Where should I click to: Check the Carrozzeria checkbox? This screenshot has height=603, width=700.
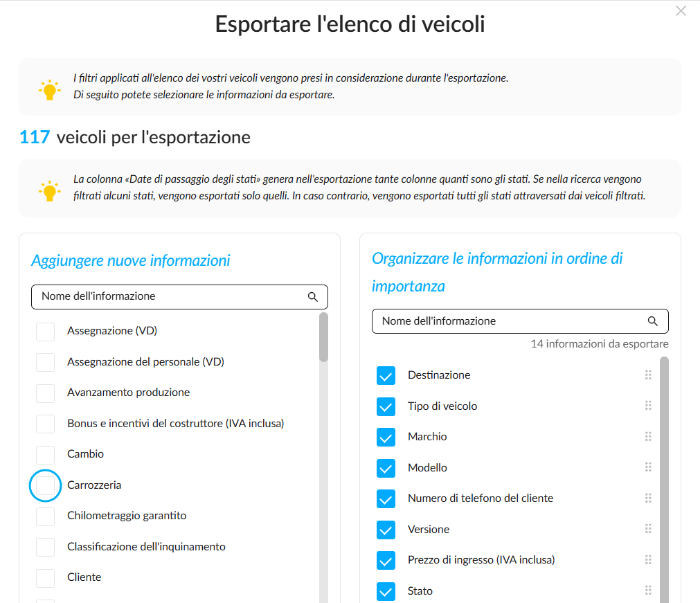click(x=45, y=485)
